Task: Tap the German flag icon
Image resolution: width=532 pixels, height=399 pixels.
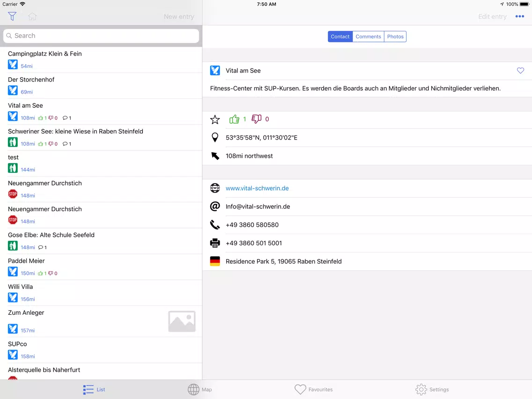Action: click(x=215, y=261)
